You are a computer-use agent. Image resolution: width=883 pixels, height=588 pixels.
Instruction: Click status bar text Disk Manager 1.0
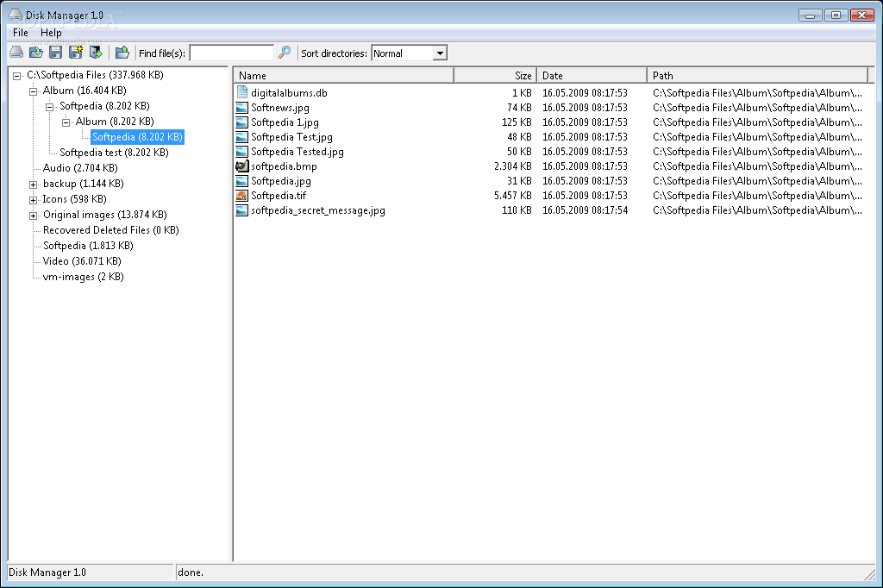(47, 572)
